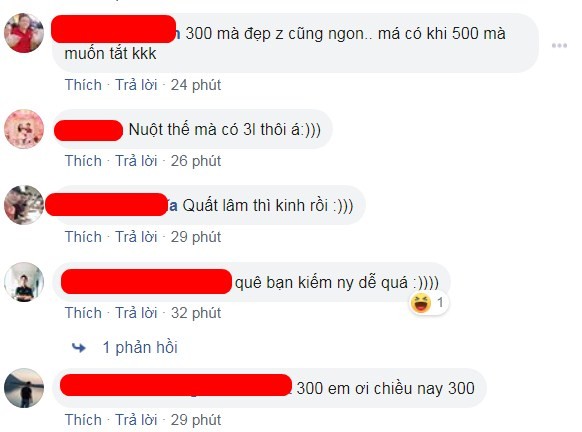The width and height of the screenshot is (582, 432).
Task: Open the 26 phút timestamp link
Action: (x=196, y=161)
